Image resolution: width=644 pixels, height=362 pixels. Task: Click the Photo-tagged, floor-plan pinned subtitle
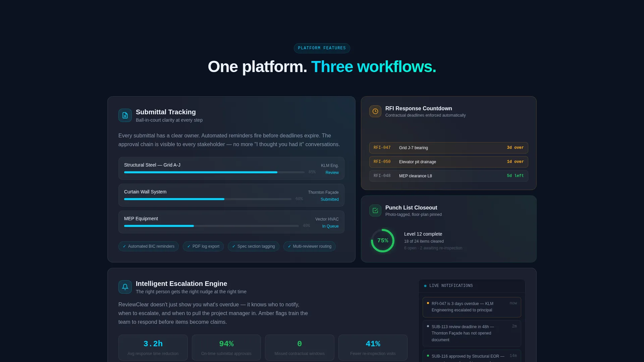click(414, 215)
